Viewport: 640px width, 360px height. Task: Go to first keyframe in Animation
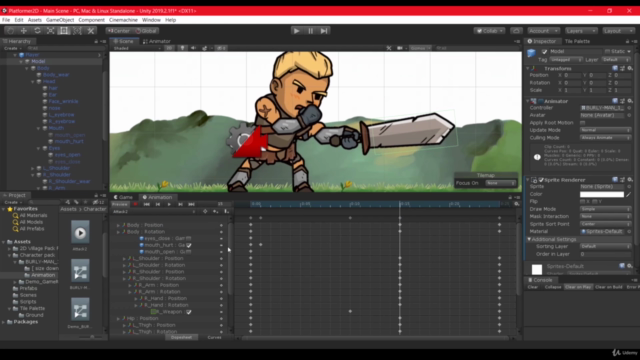pyautogui.click(x=147, y=204)
